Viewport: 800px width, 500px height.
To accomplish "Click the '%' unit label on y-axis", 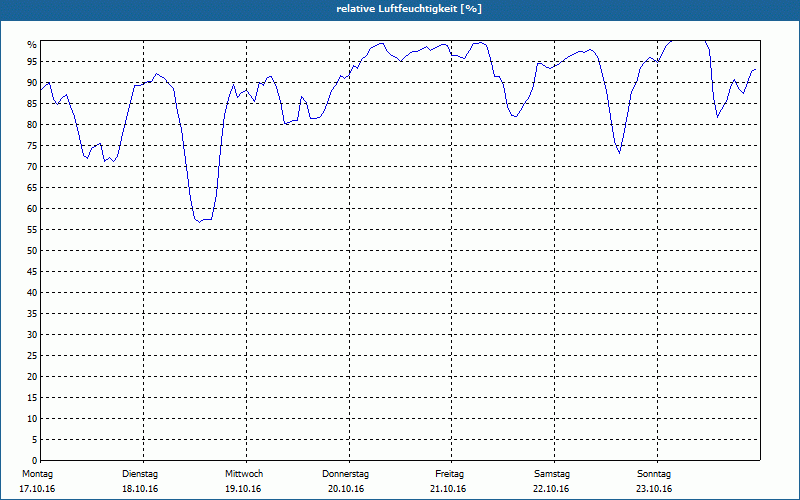I will tap(32, 45).
